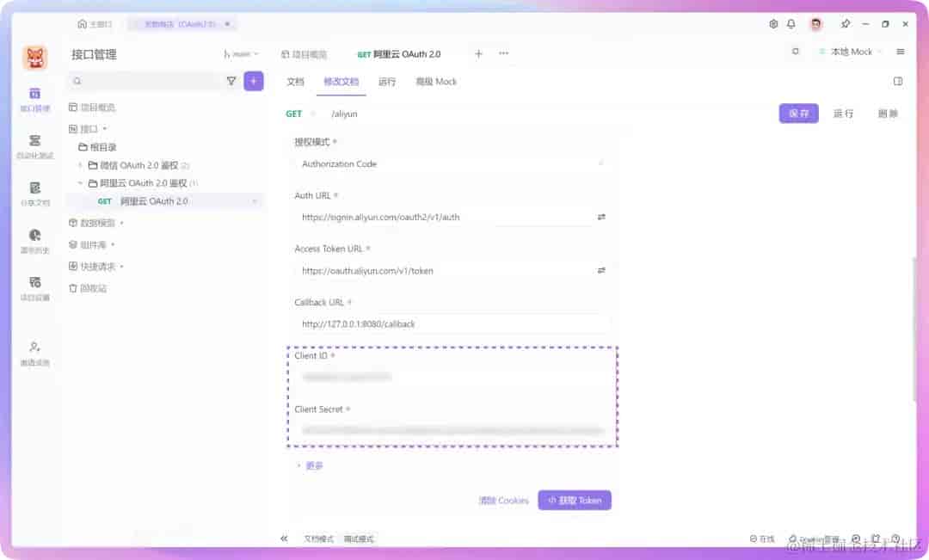Screen dimensions: 929x560
Task: Open the automated testing sidebar section
Action: click(35, 146)
